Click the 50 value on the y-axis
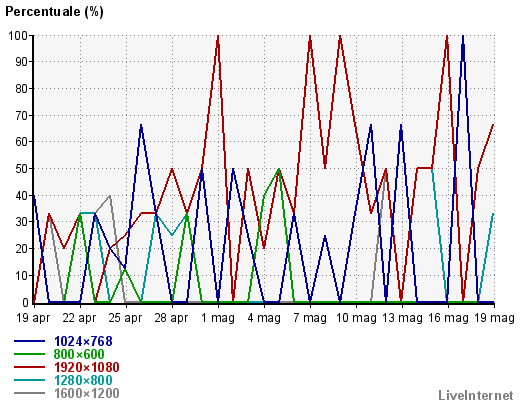 click(x=21, y=169)
